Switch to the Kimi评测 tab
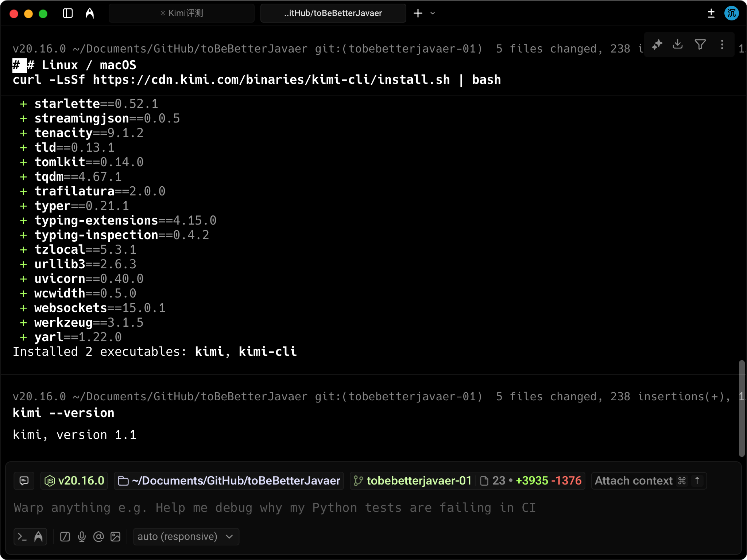The image size is (747, 560). (181, 13)
